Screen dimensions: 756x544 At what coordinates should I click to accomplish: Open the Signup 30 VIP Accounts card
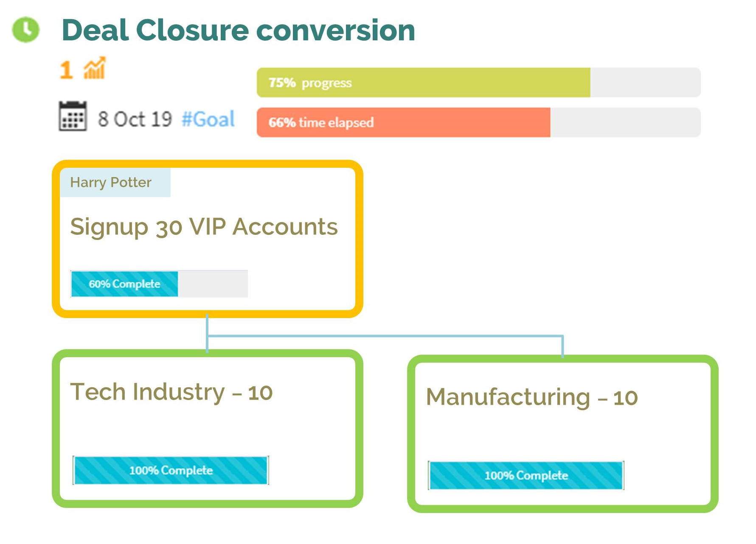(207, 239)
